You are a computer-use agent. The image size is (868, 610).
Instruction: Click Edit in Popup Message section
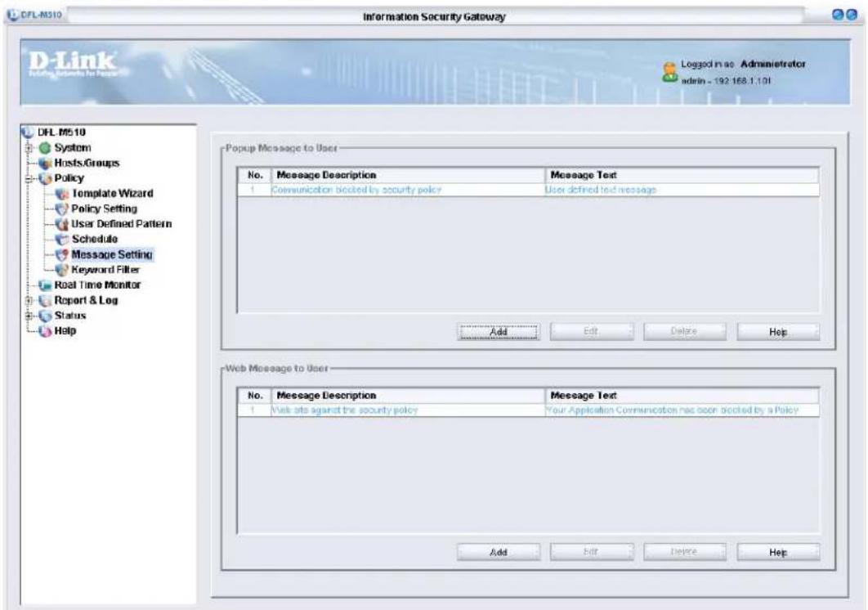point(591,331)
